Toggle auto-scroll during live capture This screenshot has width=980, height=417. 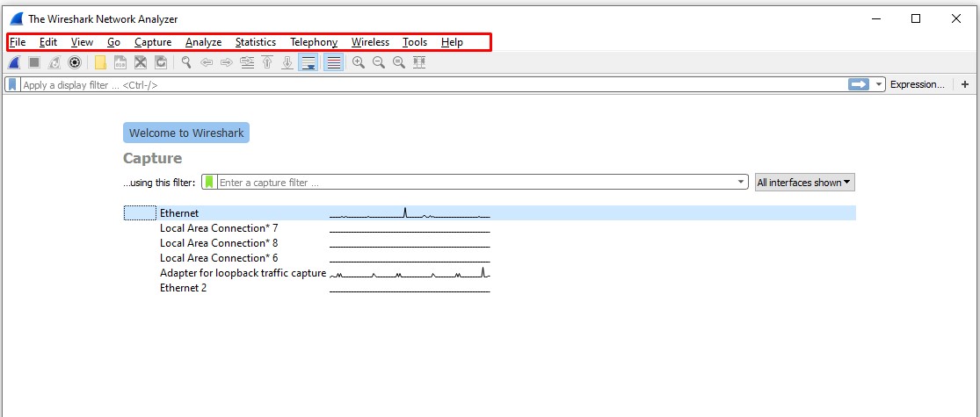click(x=309, y=62)
